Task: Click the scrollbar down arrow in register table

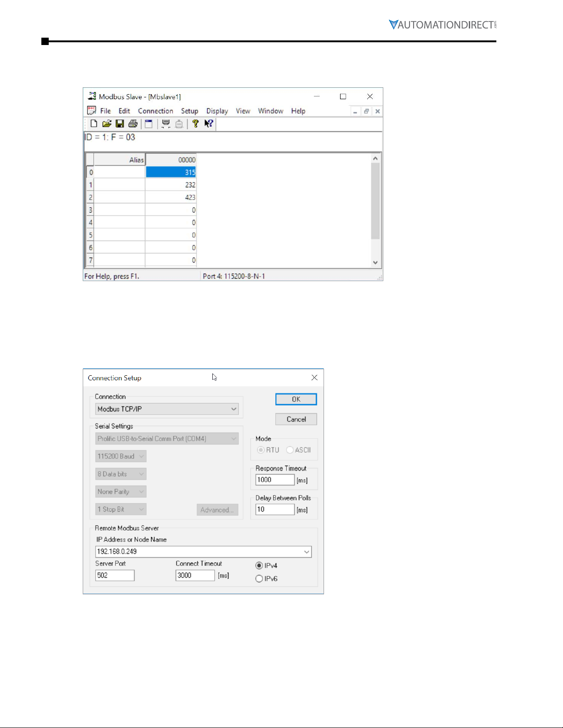Action: tap(375, 263)
